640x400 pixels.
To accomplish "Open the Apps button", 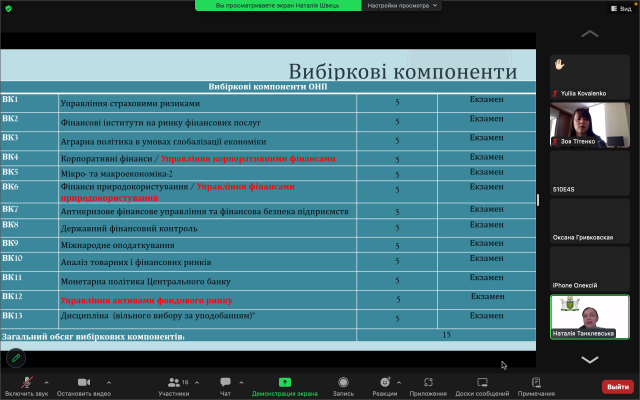I will (x=428, y=386).
